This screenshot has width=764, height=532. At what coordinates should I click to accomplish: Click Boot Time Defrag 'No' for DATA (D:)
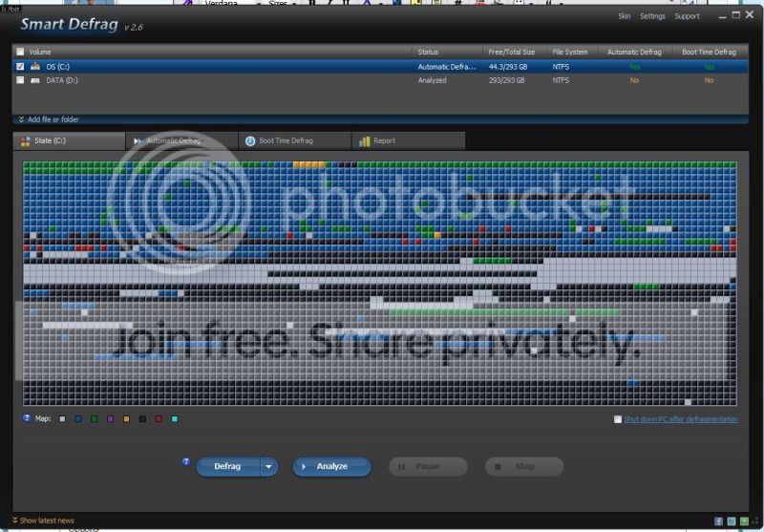[709, 80]
